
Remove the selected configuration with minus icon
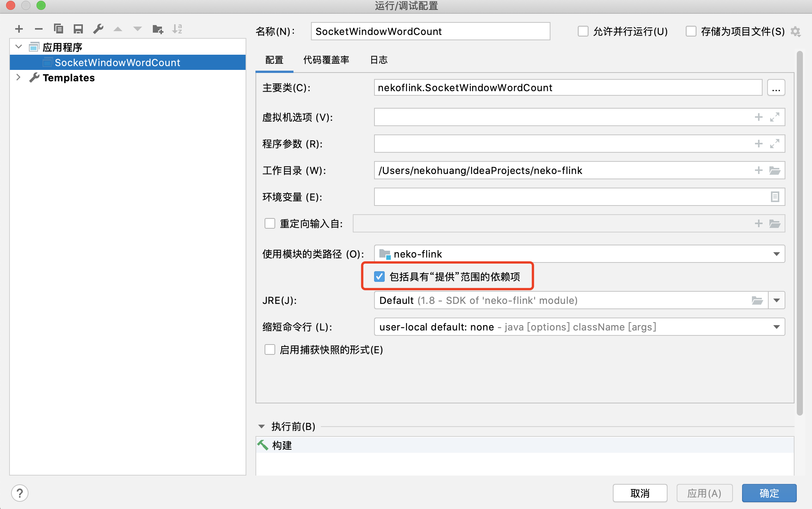coord(39,29)
